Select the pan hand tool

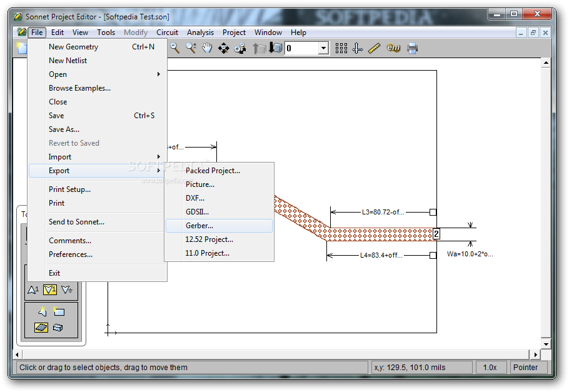(207, 48)
